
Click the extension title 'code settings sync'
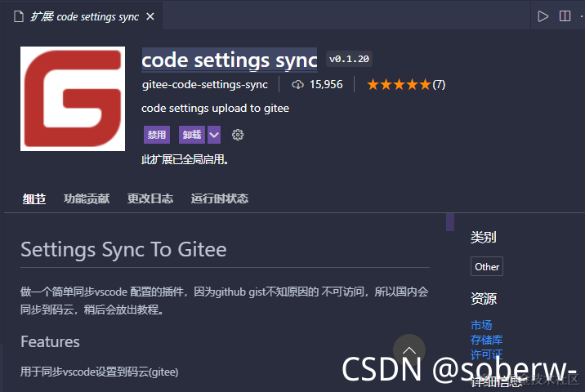click(x=230, y=60)
